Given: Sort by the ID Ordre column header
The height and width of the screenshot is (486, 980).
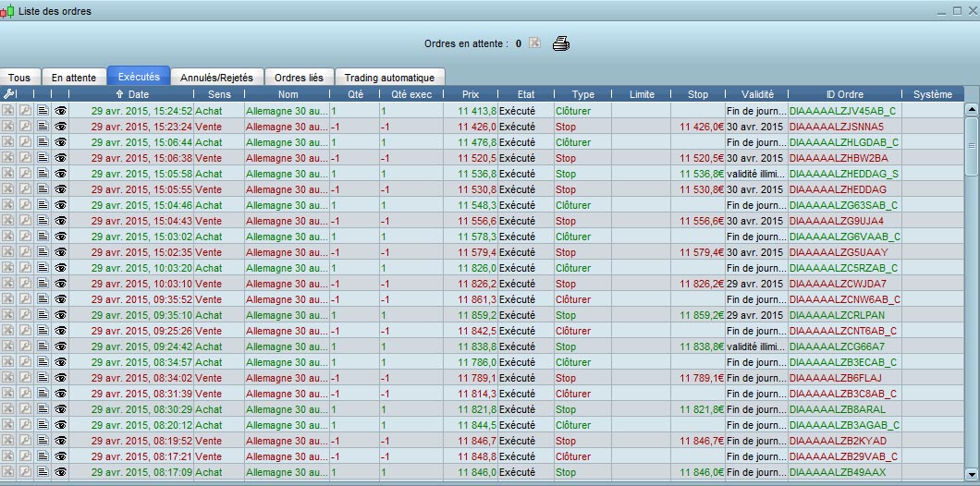Looking at the screenshot, I should pos(844,94).
